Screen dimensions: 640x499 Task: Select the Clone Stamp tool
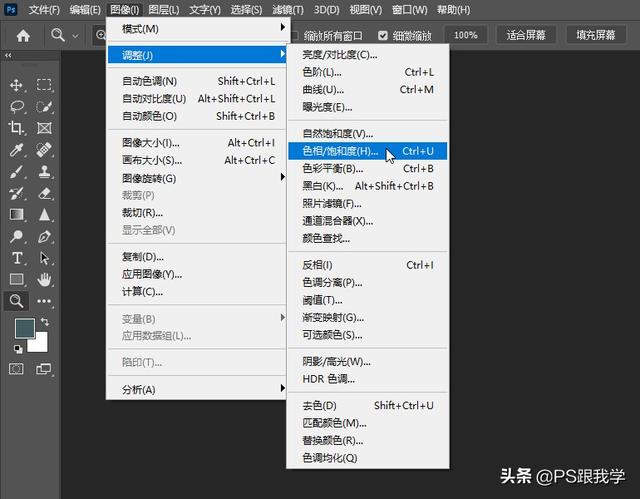44,172
